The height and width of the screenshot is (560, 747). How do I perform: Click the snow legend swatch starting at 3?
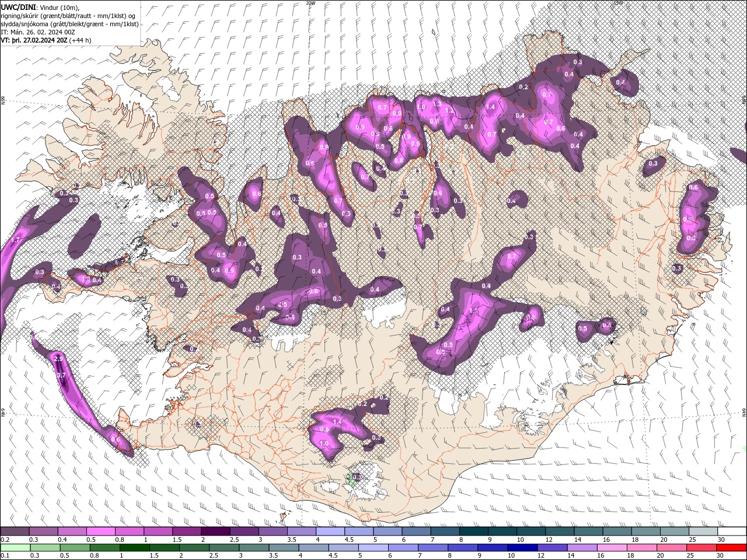(273, 531)
